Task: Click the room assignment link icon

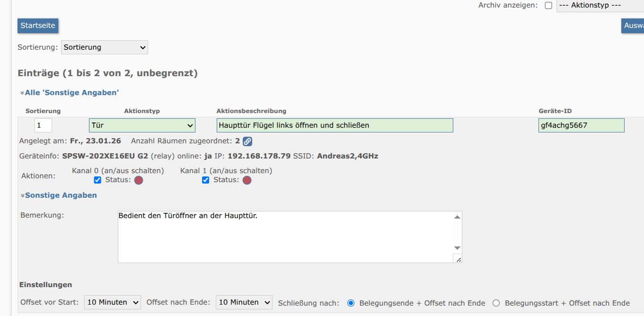Action: click(x=247, y=141)
